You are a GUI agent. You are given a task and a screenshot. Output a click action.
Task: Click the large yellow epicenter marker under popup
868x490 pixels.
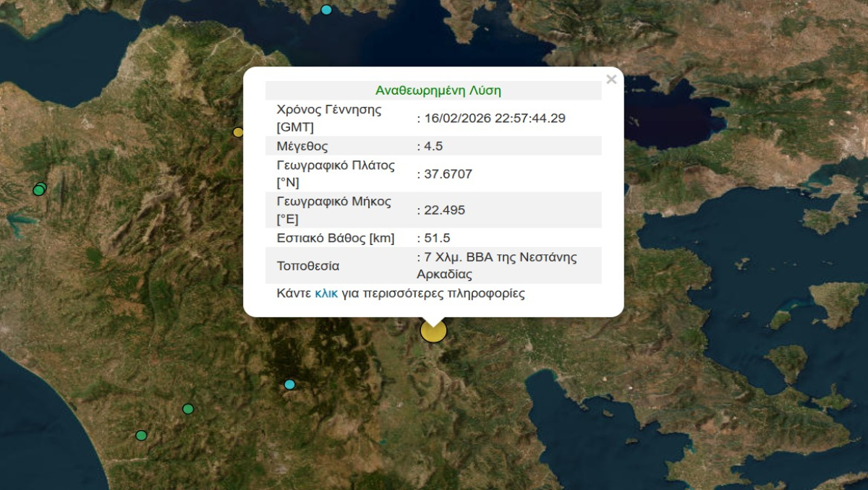pos(433,331)
